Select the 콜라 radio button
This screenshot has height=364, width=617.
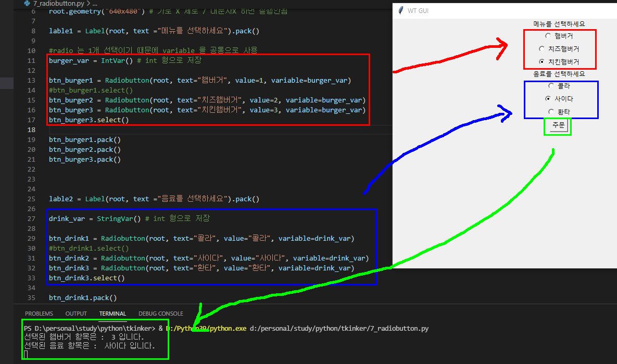point(559,86)
